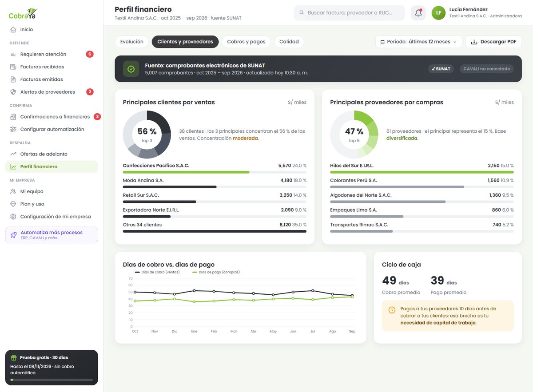The image size is (533, 392).
Task: Click the Hilos del Sur E.I.R.L. supplier row
Action: pyautogui.click(x=422, y=168)
